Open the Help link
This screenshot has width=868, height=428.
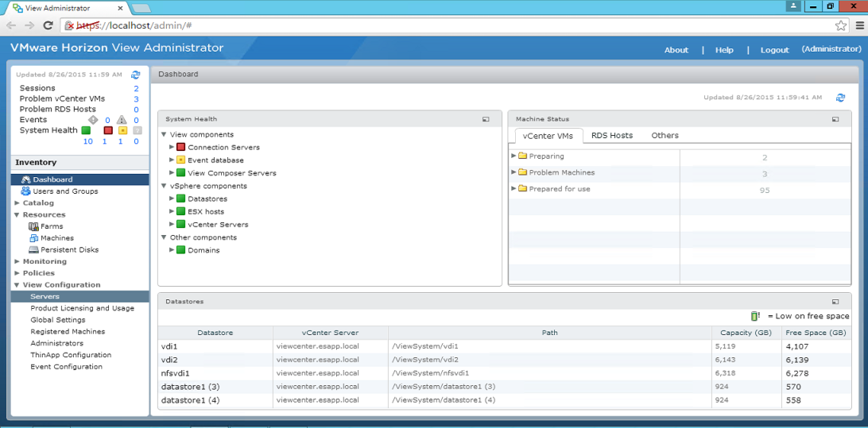(724, 50)
